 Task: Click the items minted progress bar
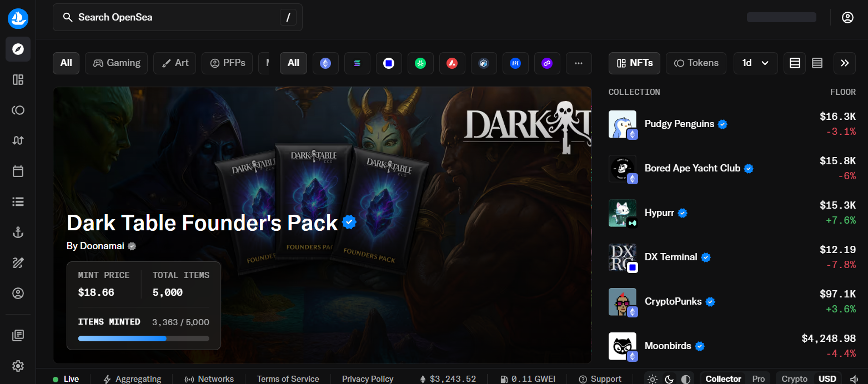pos(143,338)
